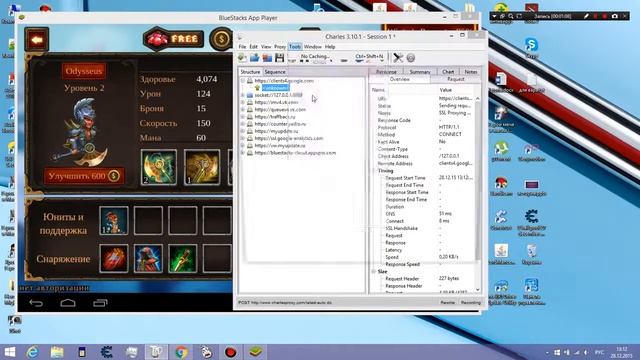640x360 pixels.
Task: Open the Tools menu in Charles
Action: [295, 47]
